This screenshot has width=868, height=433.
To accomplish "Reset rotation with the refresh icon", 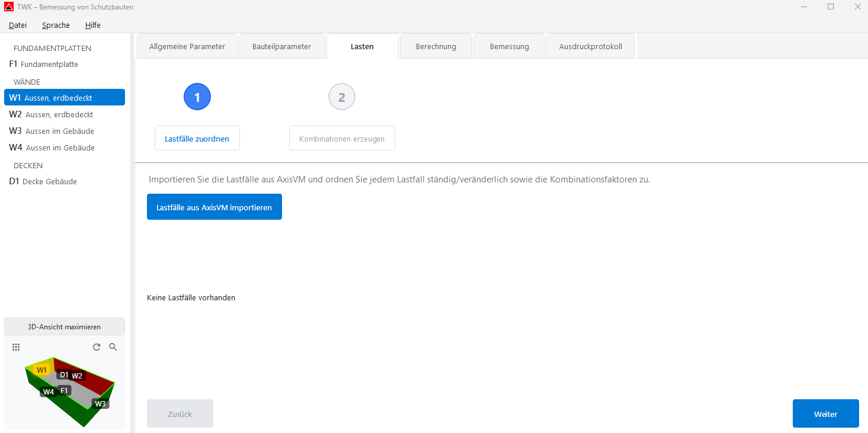I will point(97,347).
